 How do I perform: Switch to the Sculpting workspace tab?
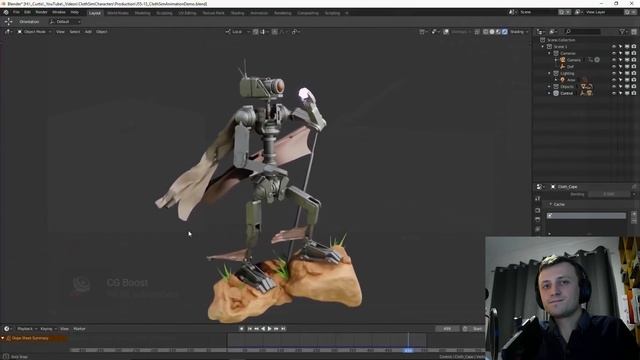point(164,13)
